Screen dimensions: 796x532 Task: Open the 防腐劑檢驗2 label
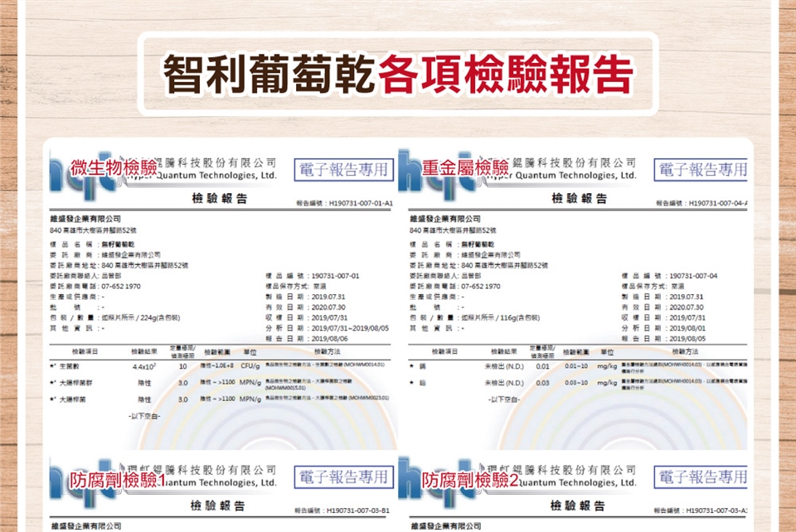click(470, 481)
